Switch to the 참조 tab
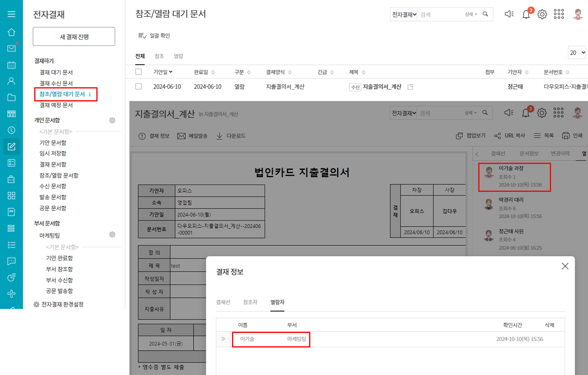The width and height of the screenshot is (588, 375). [159, 56]
